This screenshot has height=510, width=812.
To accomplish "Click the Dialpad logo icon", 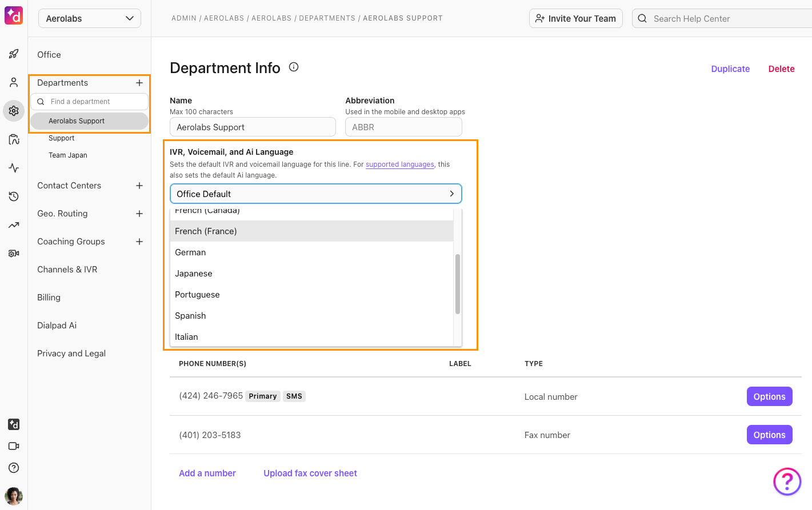I will (14, 15).
